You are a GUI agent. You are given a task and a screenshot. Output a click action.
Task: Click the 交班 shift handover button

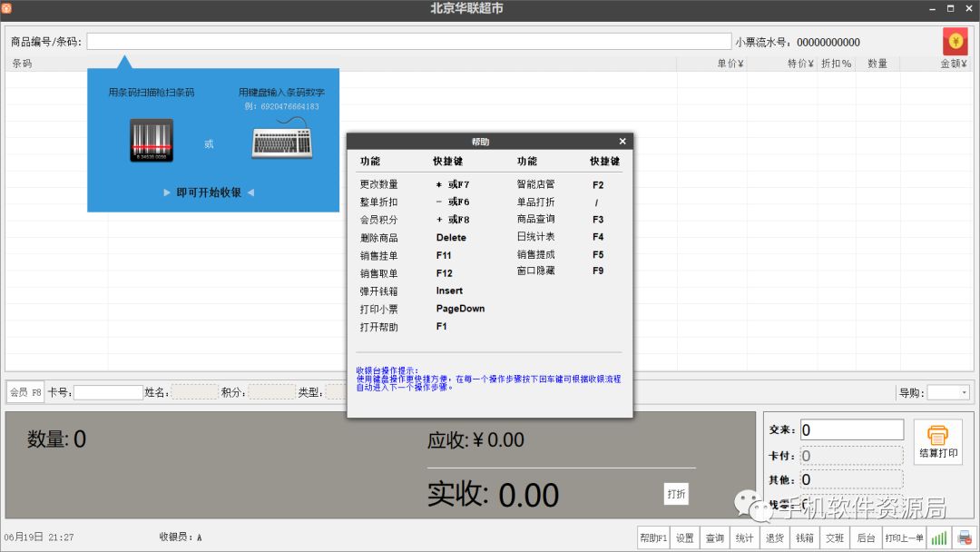coord(835,537)
